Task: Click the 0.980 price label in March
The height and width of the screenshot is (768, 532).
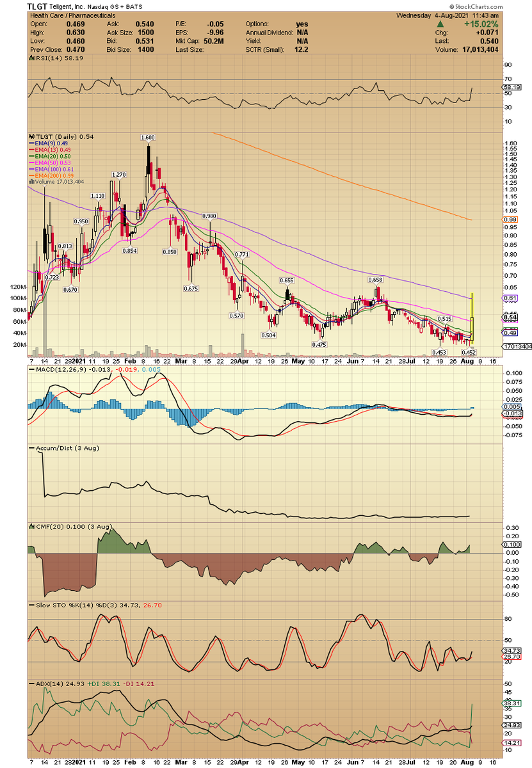Action: (209, 216)
